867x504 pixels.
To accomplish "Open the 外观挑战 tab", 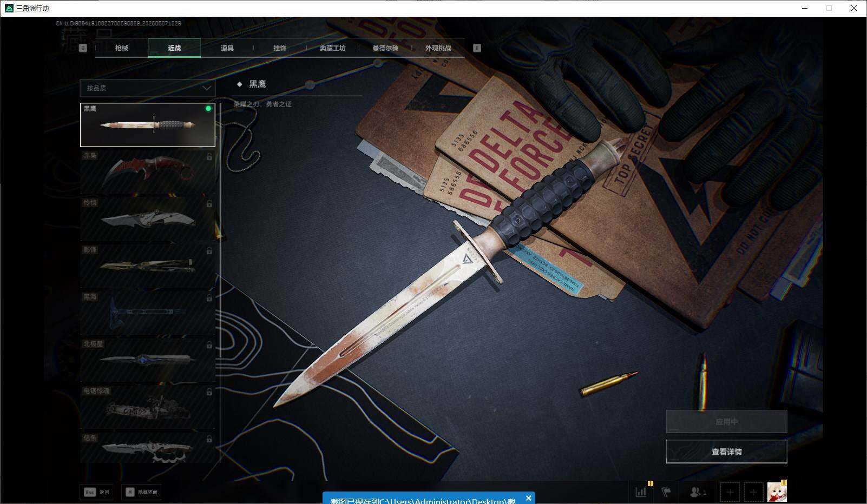I will [x=438, y=48].
